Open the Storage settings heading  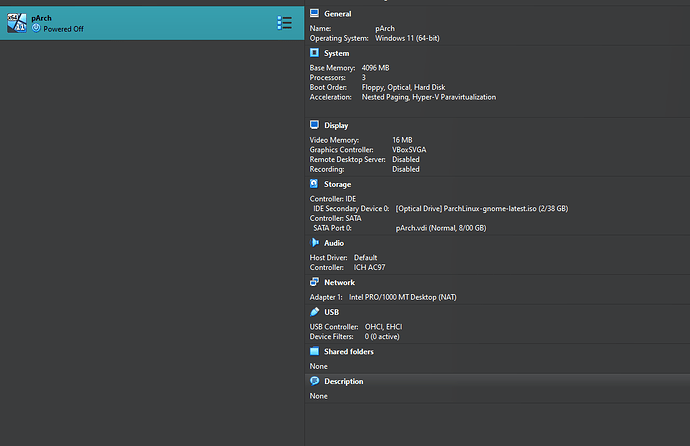coord(338,184)
